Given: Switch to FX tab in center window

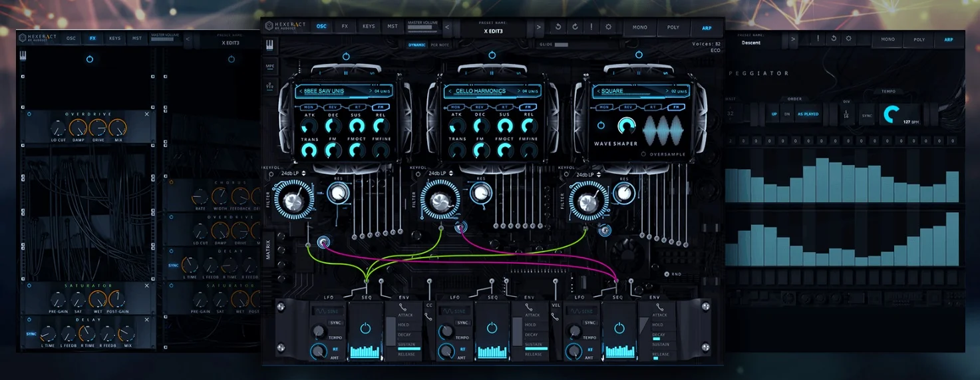Looking at the screenshot, I should click(345, 27).
